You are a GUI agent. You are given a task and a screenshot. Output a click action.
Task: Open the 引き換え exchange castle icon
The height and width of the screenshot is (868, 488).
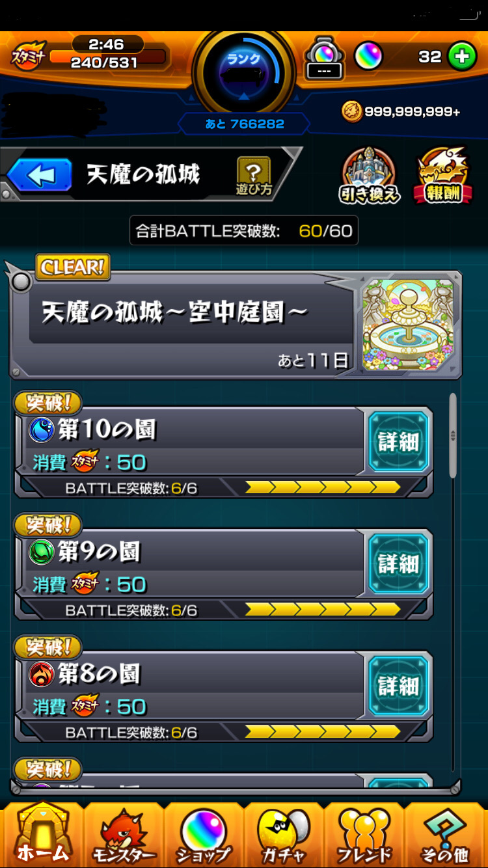click(x=370, y=175)
